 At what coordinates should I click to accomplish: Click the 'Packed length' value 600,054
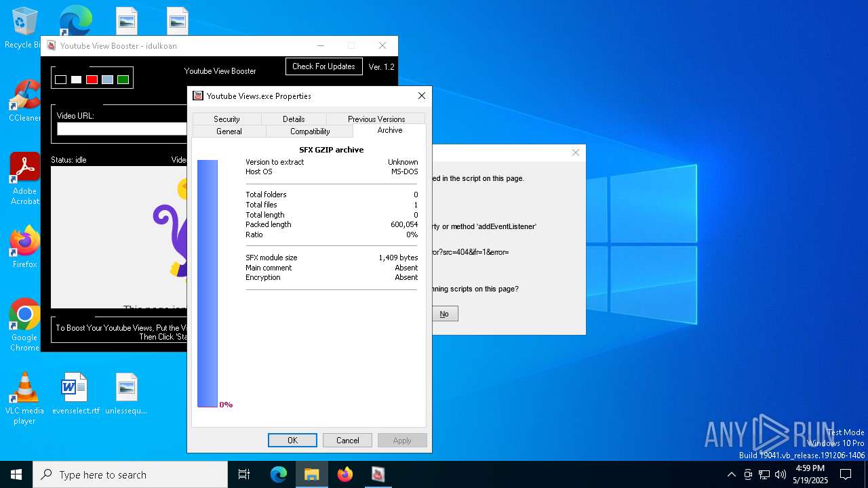click(x=404, y=224)
